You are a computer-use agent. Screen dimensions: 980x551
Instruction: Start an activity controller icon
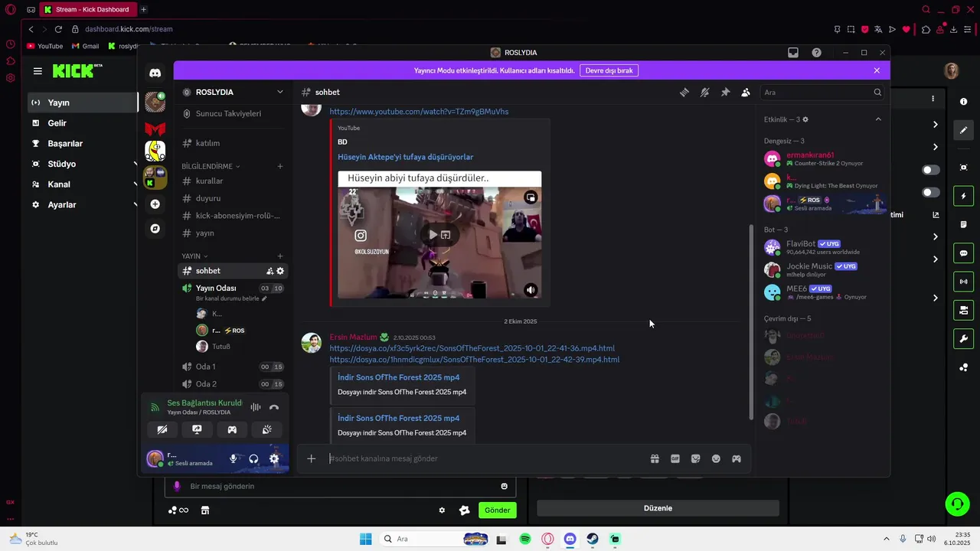[x=232, y=430]
